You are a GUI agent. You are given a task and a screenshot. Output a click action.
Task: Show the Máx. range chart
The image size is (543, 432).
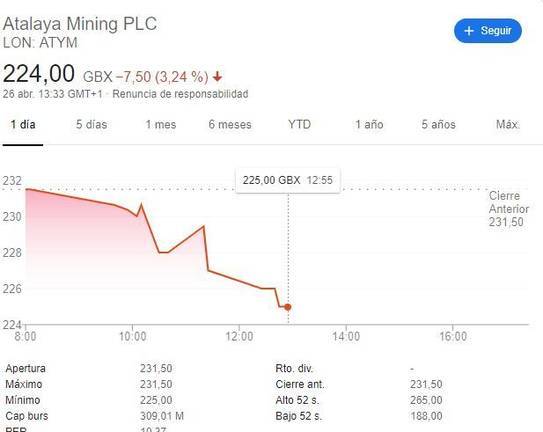[x=507, y=124]
